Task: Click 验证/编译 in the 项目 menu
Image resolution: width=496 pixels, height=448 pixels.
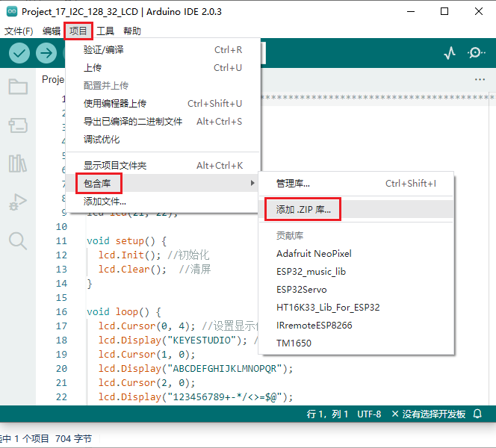Action: pos(104,50)
